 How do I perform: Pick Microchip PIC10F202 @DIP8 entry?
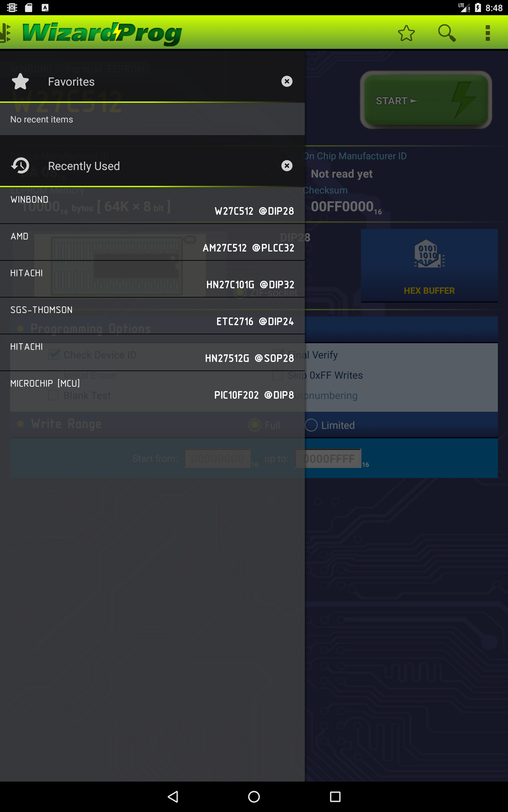click(x=152, y=390)
